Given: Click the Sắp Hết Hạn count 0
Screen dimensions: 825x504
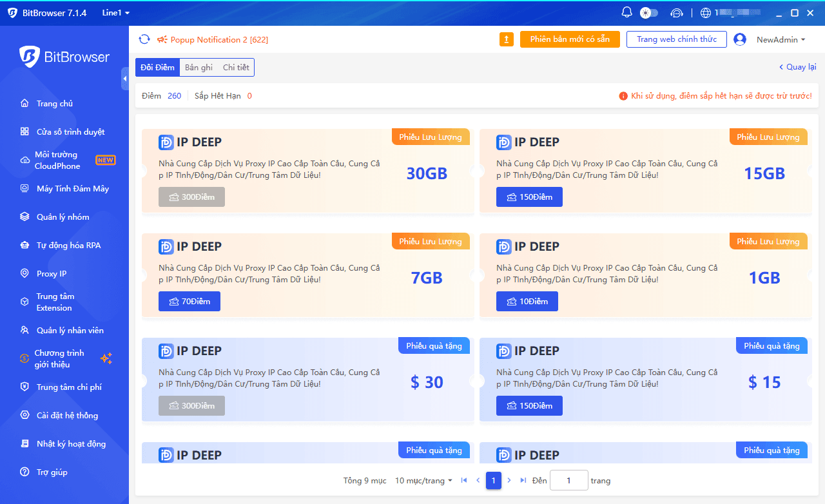Looking at the screenshot, I should click(249, 96).
